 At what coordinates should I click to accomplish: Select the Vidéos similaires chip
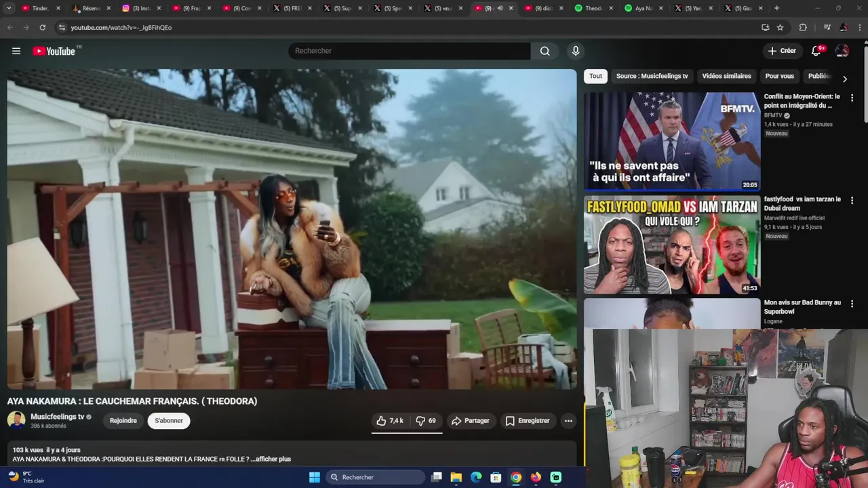pos(726,76)
